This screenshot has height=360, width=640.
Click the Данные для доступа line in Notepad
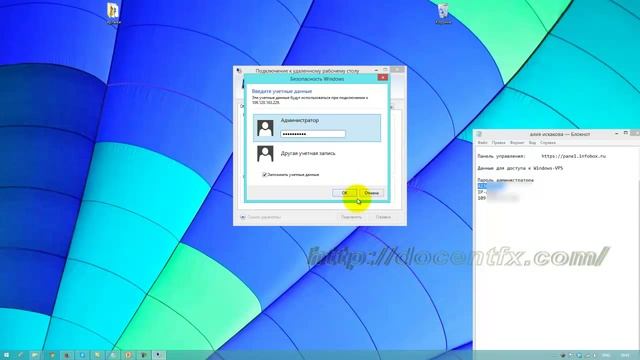(x=520, y=168)
